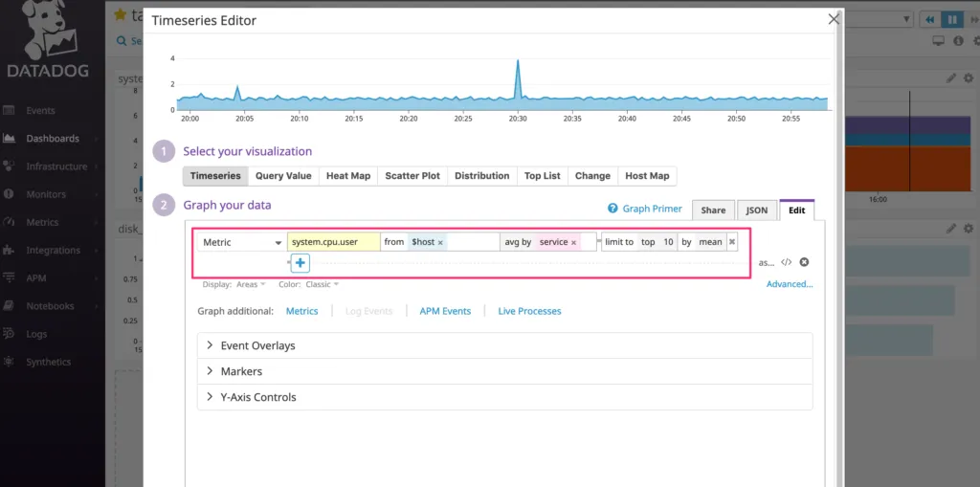Remove the $host filter tag
980x487 pixels.
440,243
